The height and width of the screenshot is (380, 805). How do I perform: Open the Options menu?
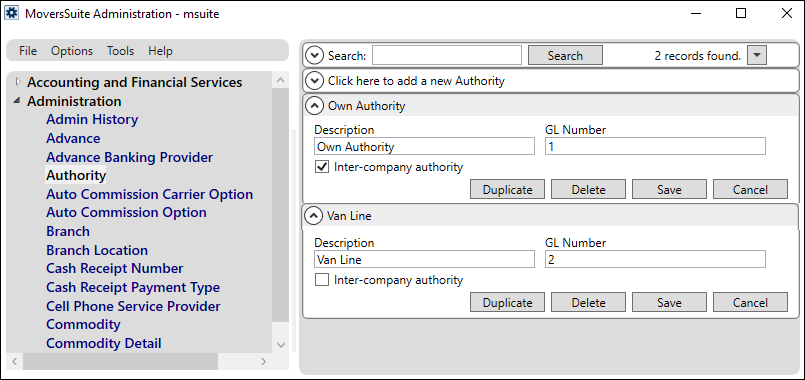[72, 51]
